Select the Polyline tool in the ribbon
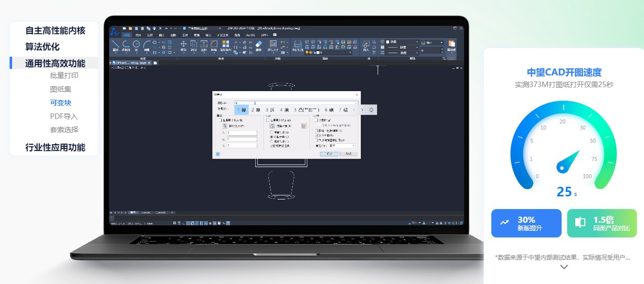This screenshot has height=284, width=644. (x=126, y=46)
